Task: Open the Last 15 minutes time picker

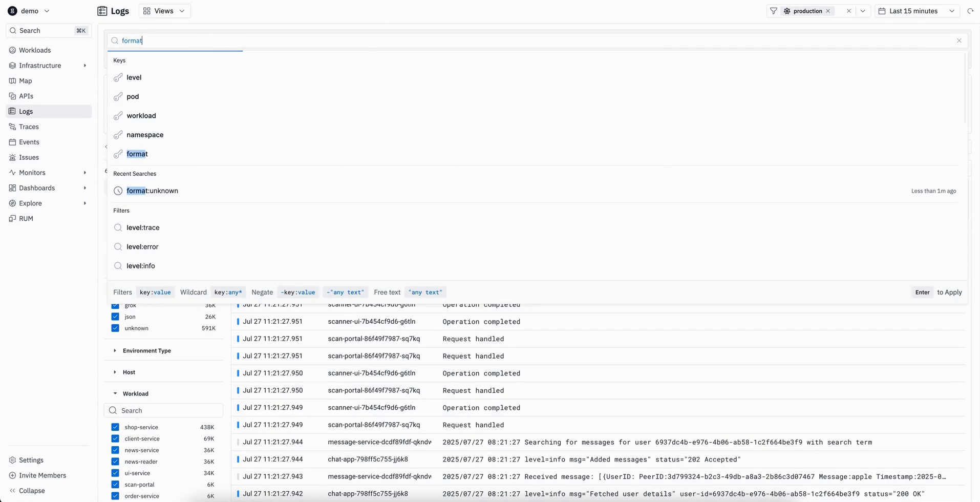Action: 916,11
